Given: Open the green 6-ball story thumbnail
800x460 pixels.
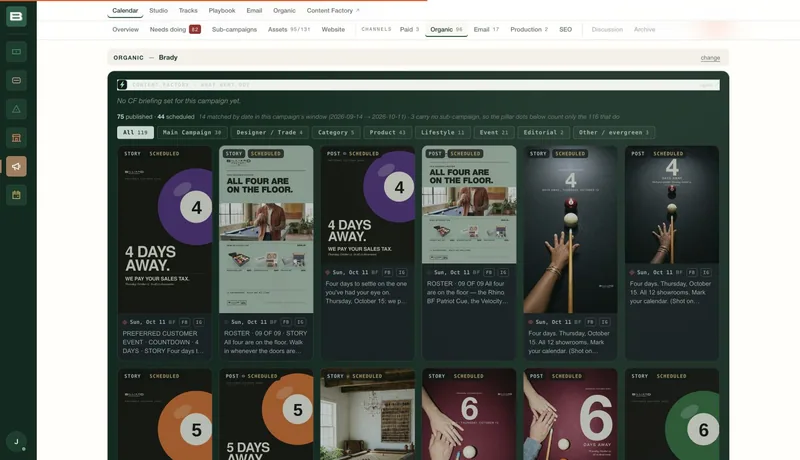Looking at the screenshot, I should [x=672, y=415].
